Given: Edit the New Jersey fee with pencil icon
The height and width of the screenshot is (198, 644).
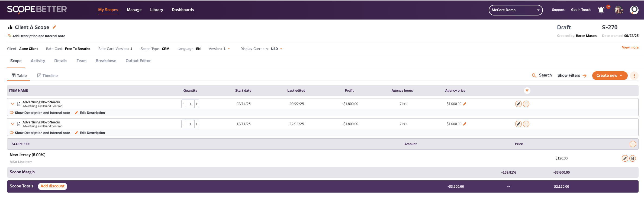Looking at the screenshot, I should tap(625, 158).
